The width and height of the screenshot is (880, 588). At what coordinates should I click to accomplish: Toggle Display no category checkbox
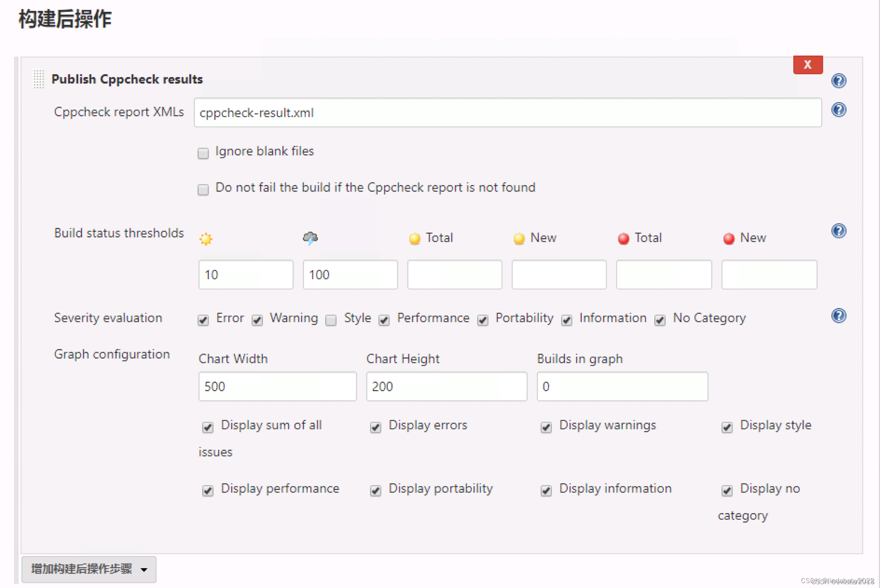point(727,491)
